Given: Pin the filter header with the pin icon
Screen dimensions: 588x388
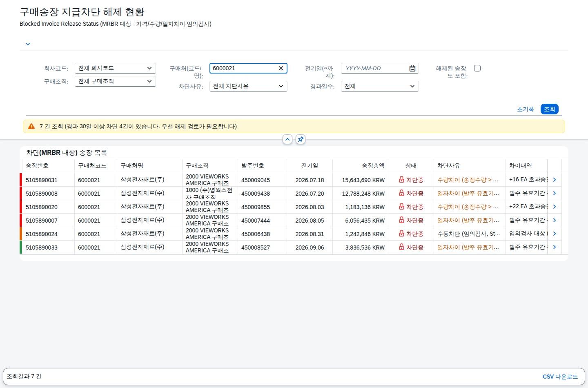Looking at the screenshot, I should (301, 139).
